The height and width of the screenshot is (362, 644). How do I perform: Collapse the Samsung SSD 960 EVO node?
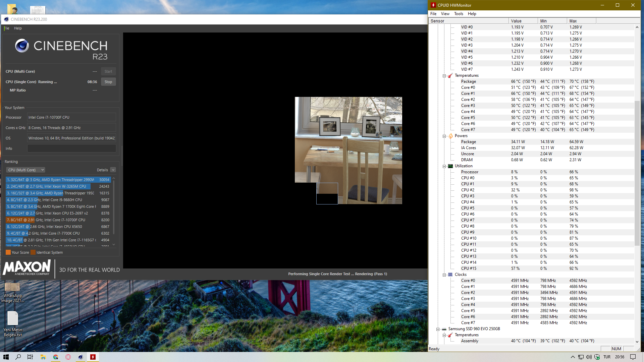click(x=438, y=329)
